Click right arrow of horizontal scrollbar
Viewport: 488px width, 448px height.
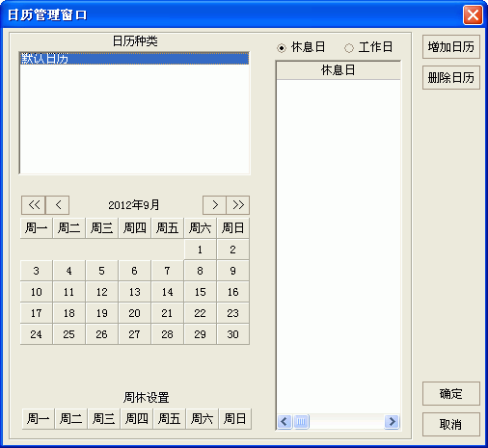392,421
